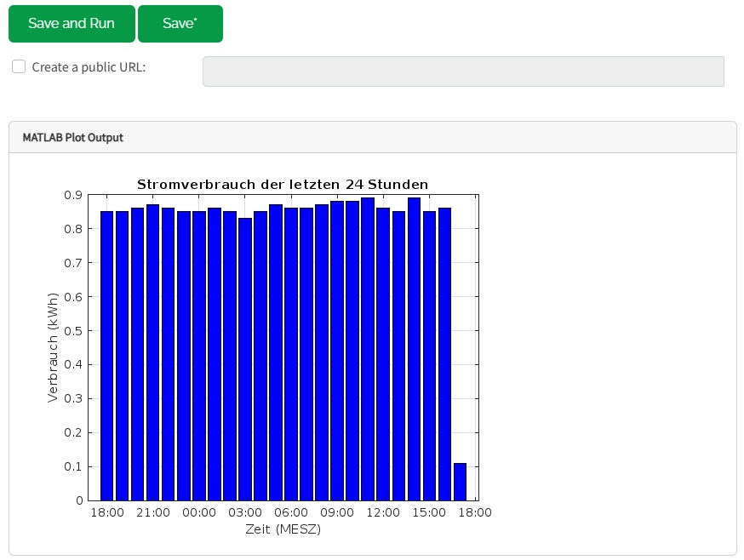
Task: Select the MATLAB Plot Output panel header
Action: coord(73,137)
